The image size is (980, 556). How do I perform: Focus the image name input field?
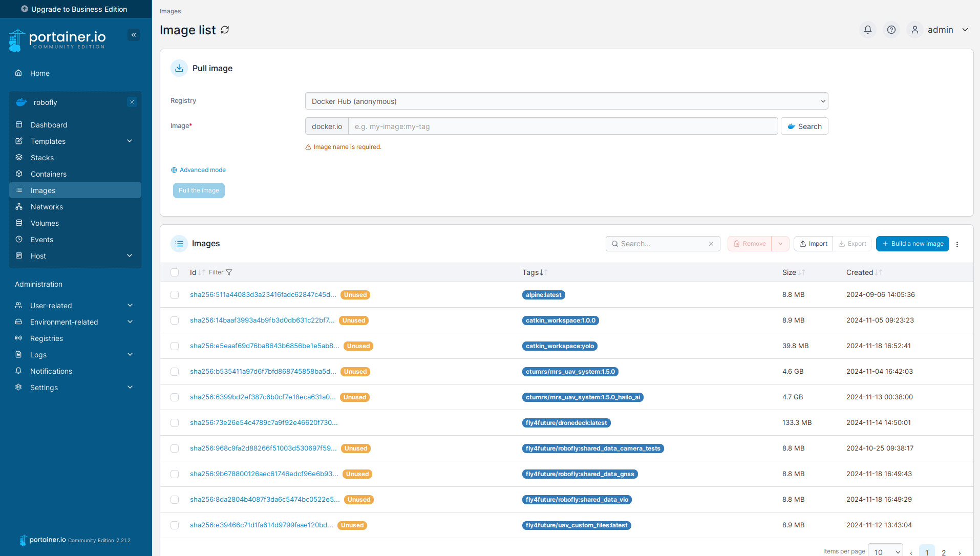[563, 126]
